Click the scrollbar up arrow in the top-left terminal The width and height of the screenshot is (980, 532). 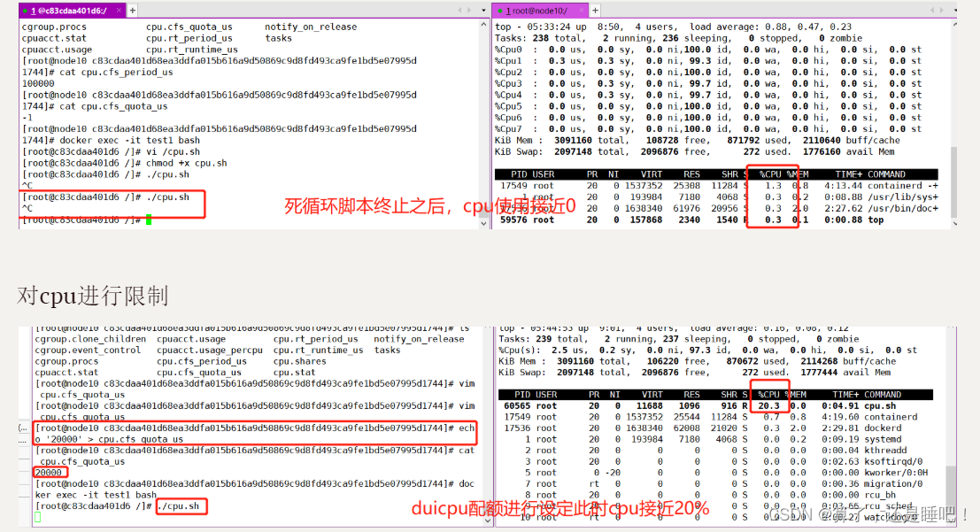tap(484, 24)
